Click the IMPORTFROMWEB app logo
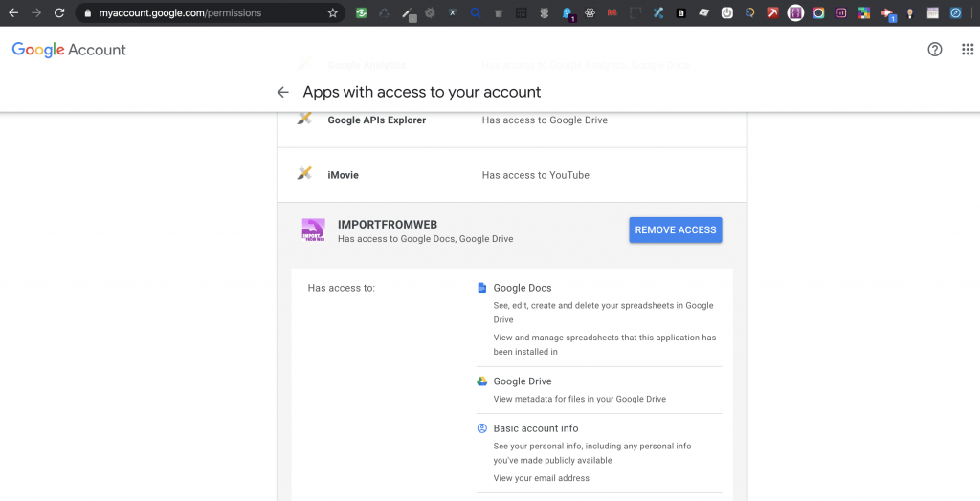Screen dimensions: 980x501 [x=313, y=230]
